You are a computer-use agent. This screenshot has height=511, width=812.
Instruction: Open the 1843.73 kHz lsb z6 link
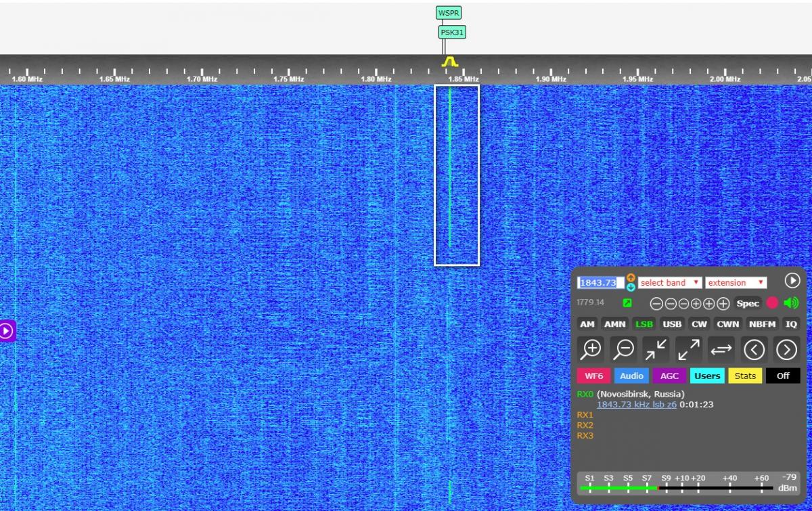click(636, 405)
